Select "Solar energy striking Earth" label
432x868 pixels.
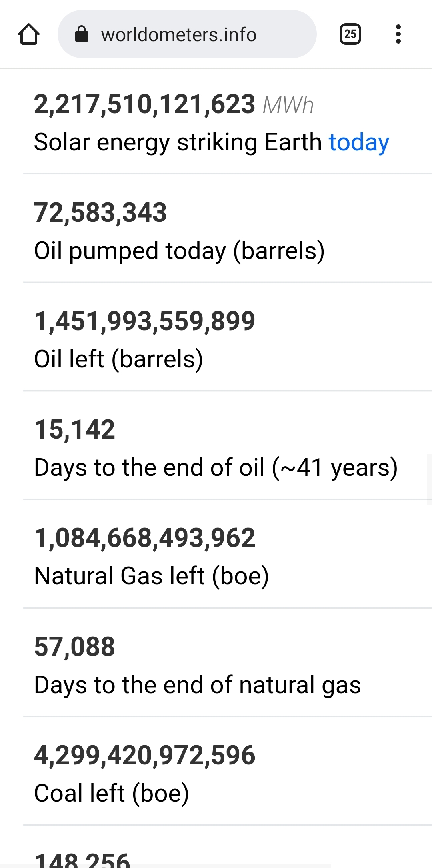coord(178,142)
